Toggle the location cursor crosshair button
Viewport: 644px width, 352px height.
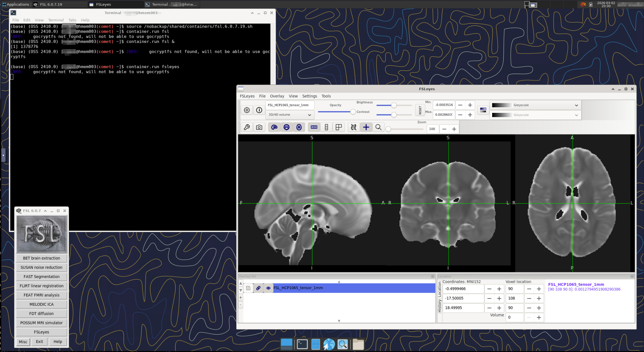click(366, 127)
